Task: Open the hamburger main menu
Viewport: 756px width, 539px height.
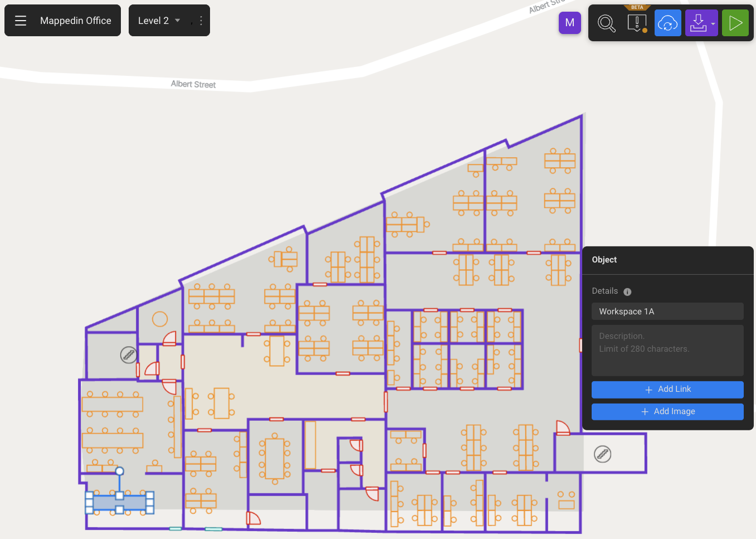Action: tap(21, 21)
